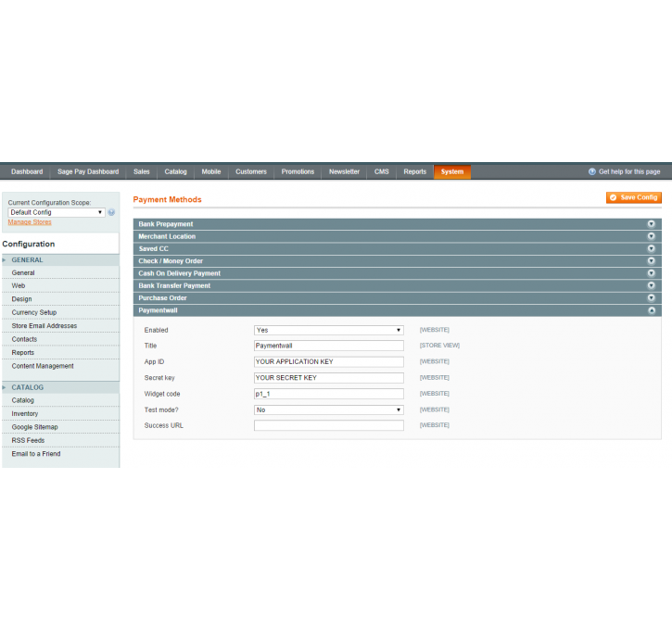The image size is (672, 630).
Task: Click the scope help icon next to Default Config
Action: (x=111, y=212)
